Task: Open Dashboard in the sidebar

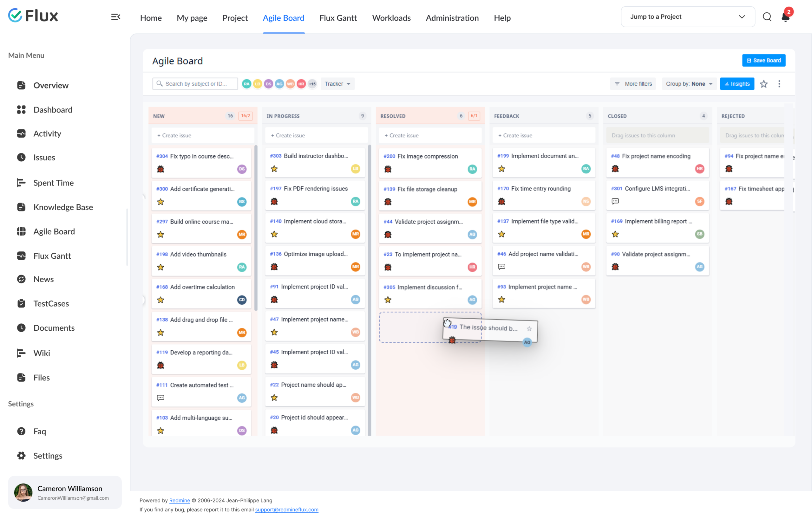Action: (53, 109)
